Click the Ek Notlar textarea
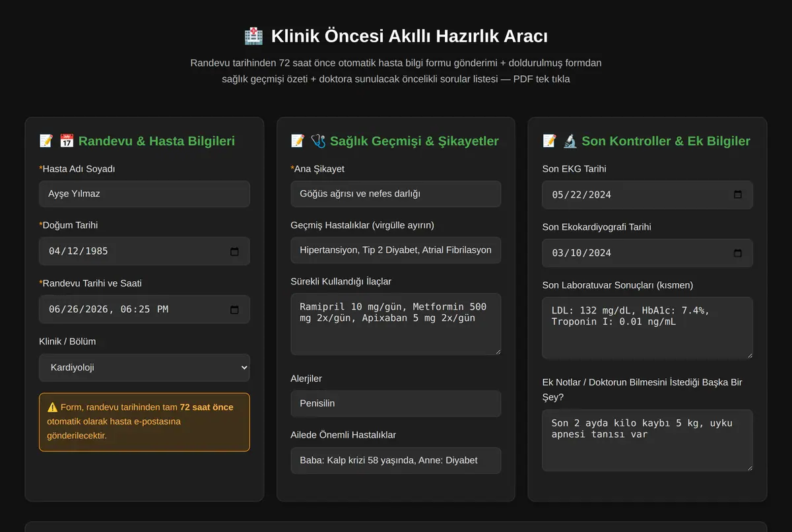 point(647,441)
